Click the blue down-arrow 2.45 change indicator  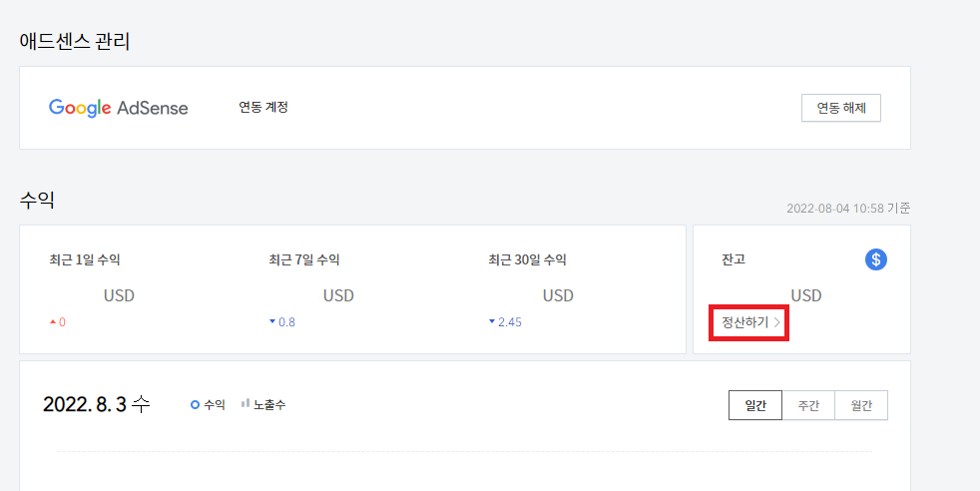(505, 322)
